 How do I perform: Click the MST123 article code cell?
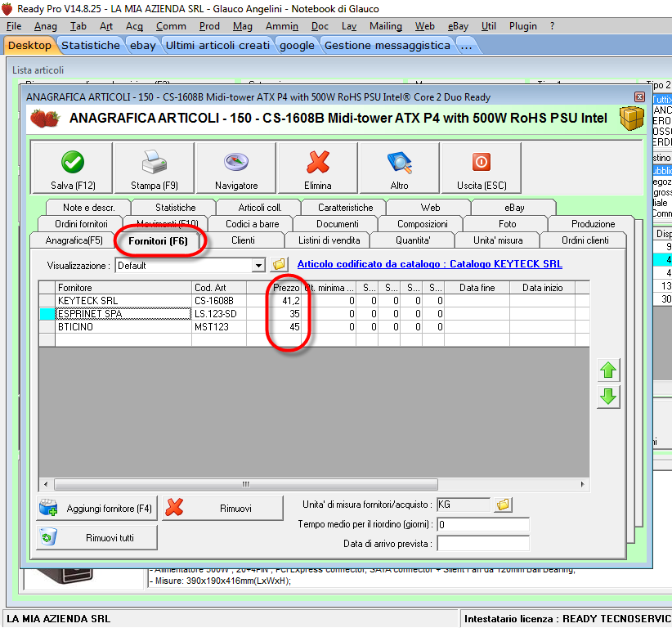pyautogui.click(x=219, y=326)
